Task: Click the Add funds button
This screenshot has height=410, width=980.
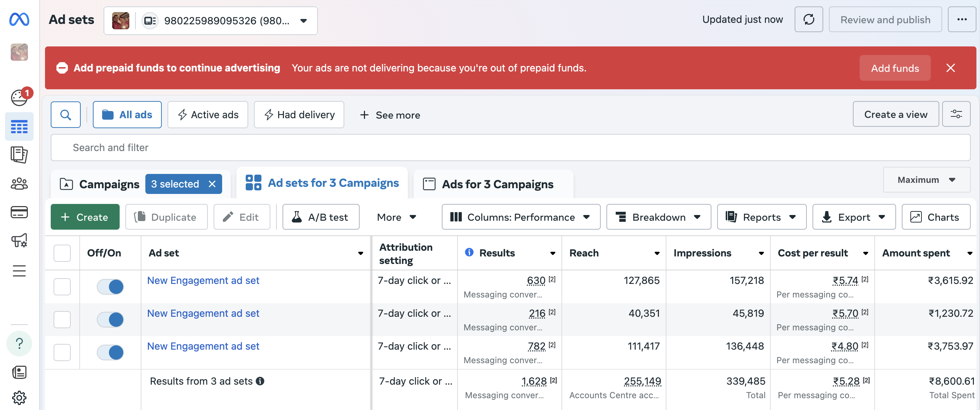Action: tap(894, 68)
